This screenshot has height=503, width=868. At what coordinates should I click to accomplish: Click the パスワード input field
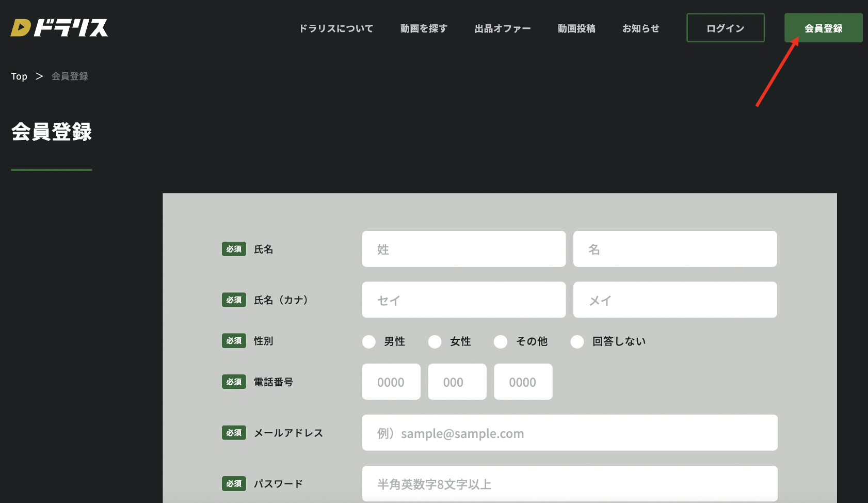click(569, 483)
